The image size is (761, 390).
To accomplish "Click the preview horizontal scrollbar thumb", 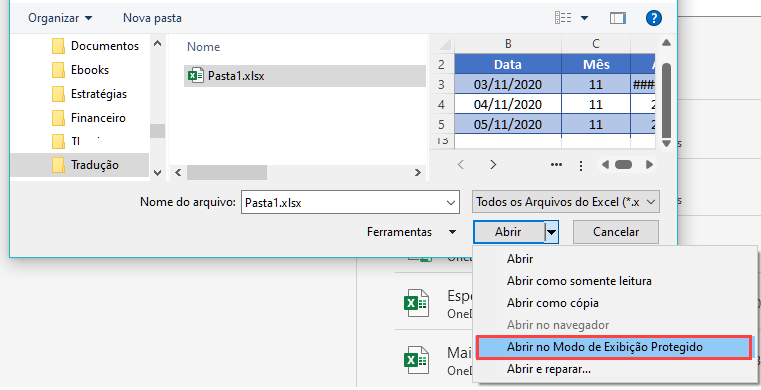I will [x=623, y=165].
